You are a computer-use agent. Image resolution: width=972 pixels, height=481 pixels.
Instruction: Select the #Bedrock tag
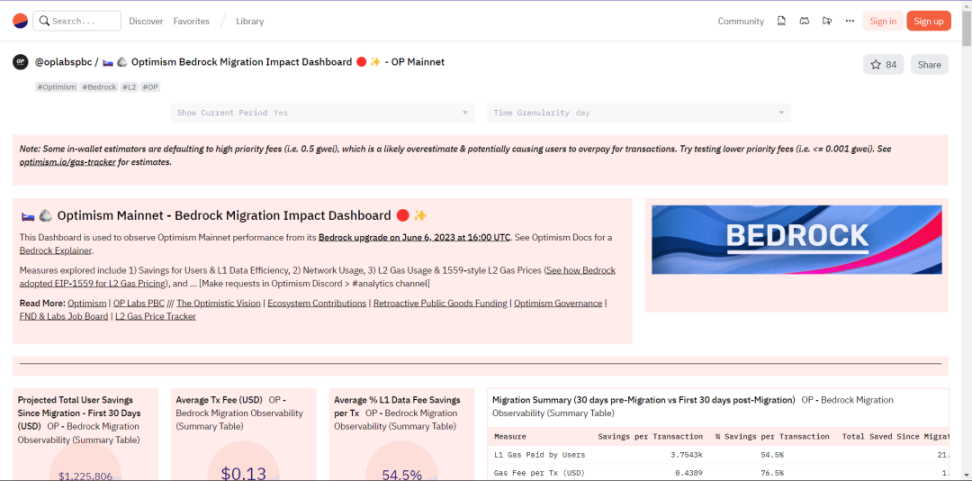coord(99,87)
